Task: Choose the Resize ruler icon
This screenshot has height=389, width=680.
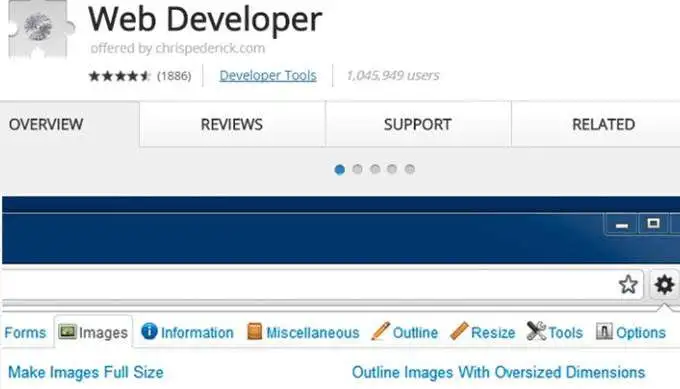Action: [x=459, y=331]
